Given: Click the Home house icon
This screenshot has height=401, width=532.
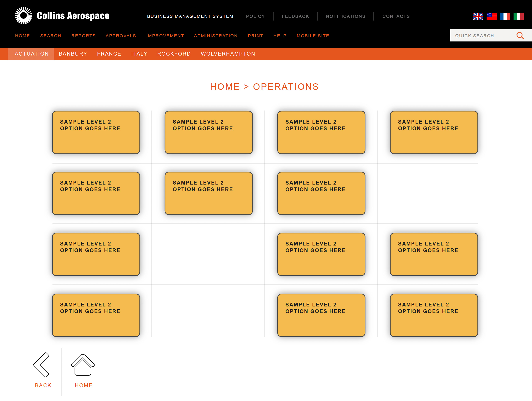Looking at the screenshot, I should click(83, 365).
